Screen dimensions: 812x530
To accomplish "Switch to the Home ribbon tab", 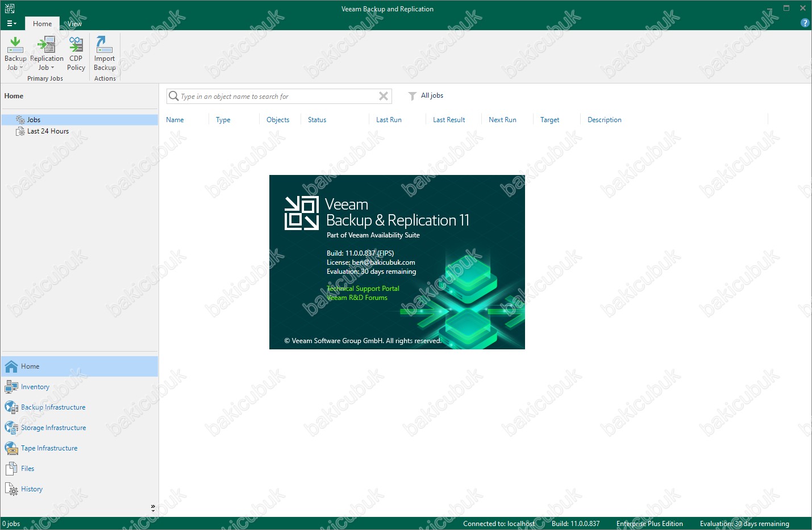I will [42, 24].
